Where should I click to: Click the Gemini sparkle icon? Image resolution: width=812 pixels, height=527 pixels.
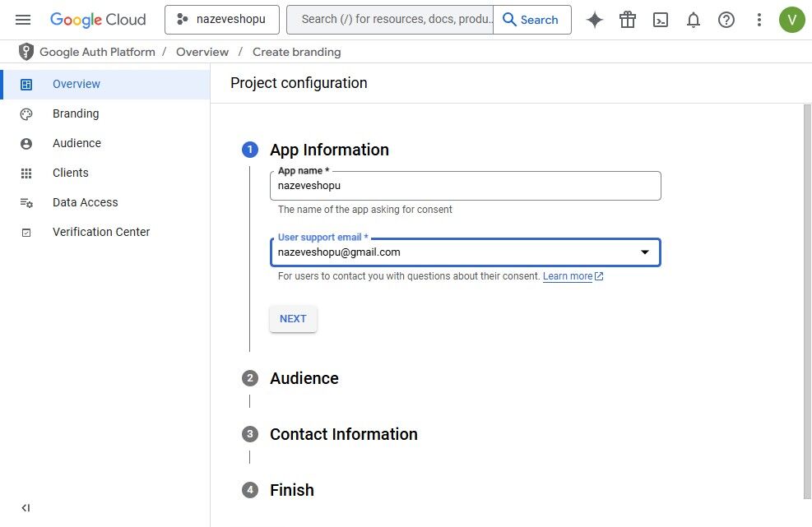[x=595, y=20]
